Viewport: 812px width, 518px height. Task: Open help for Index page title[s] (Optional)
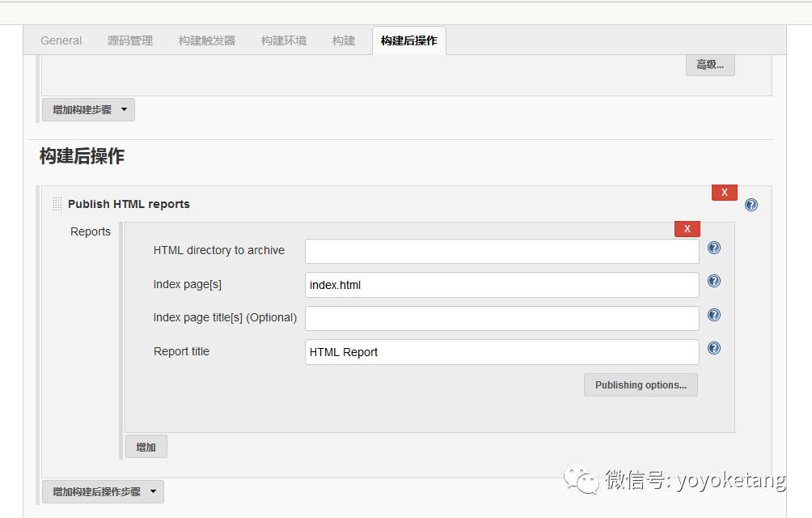714,315
